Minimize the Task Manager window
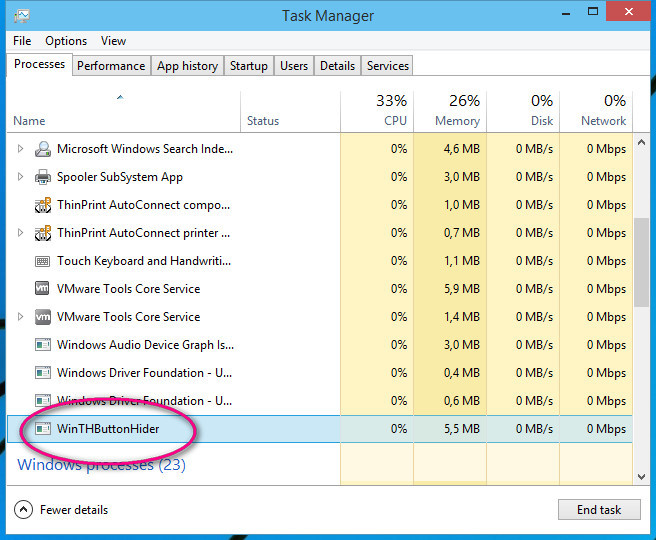 tap(566, 12)
